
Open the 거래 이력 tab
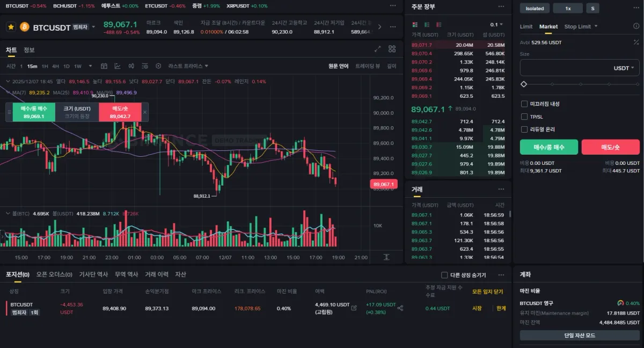[x=157, y=274]
